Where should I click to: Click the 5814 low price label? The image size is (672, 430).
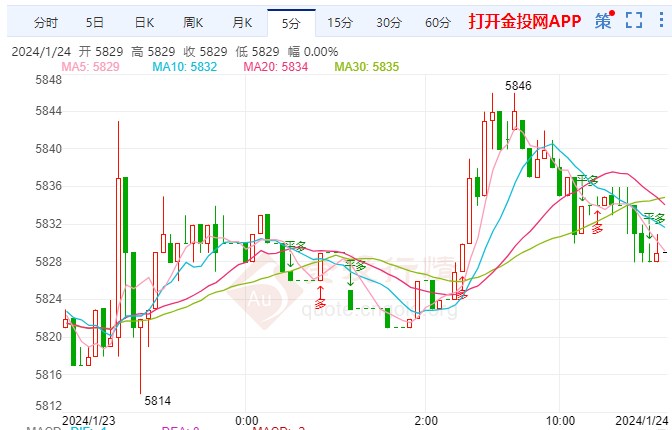pyautogui.click(x=158, y=401)
